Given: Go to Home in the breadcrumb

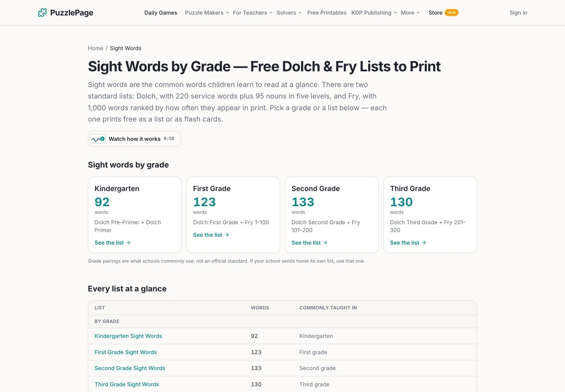Looking at the screenshot, I should 95,48.
